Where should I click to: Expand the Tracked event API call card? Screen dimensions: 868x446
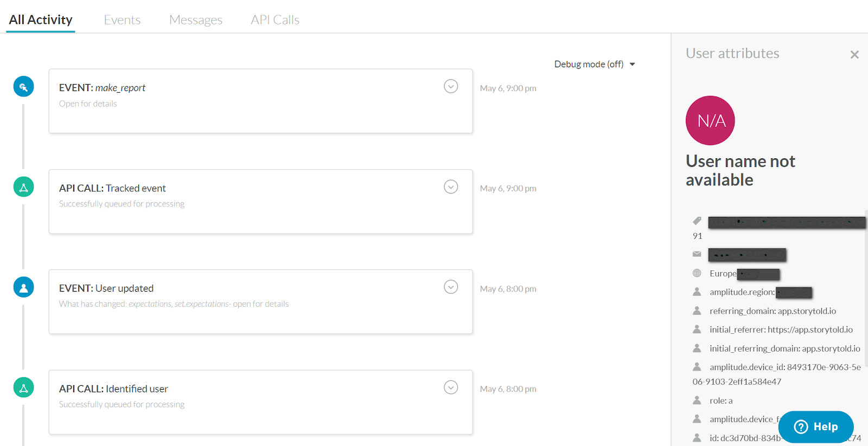point(451,187)
